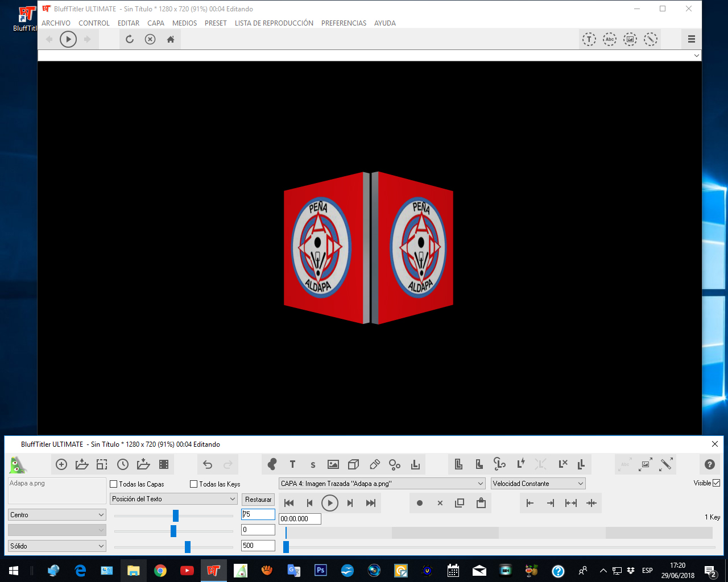Step to previous key button

(x=309, y=503)
